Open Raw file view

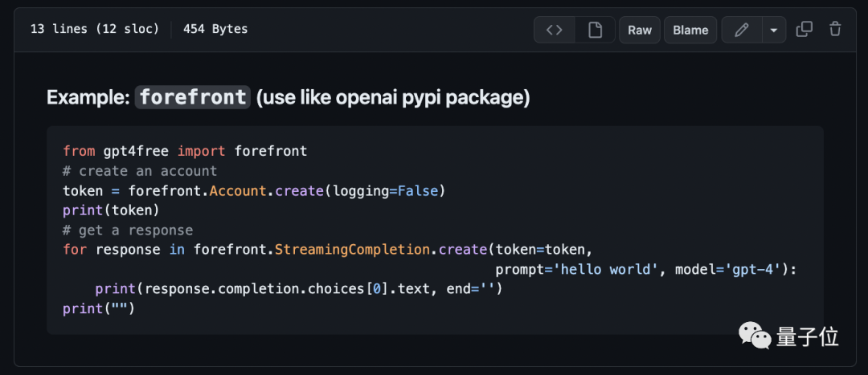640,30
